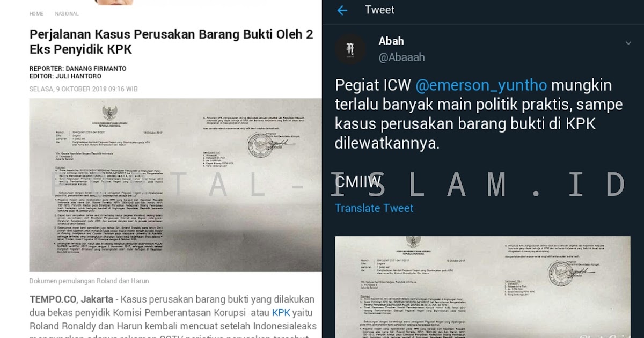
Task: Click the article headline about Perusakan Barang Bukti
Action: [171, 42]
